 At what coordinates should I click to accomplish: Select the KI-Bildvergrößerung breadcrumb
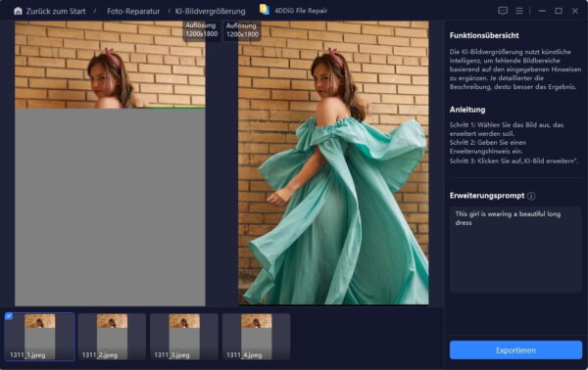[x=211, y=11]
